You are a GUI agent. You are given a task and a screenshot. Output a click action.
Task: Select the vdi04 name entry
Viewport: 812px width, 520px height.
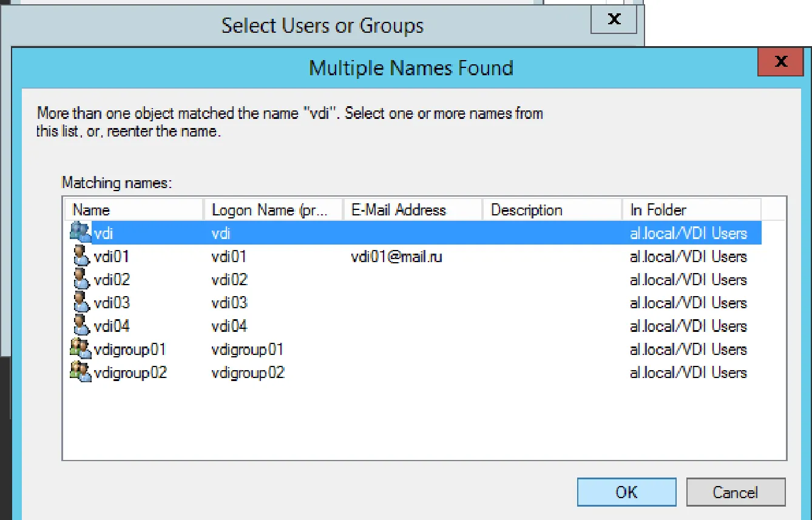click(x=112, y=326)
